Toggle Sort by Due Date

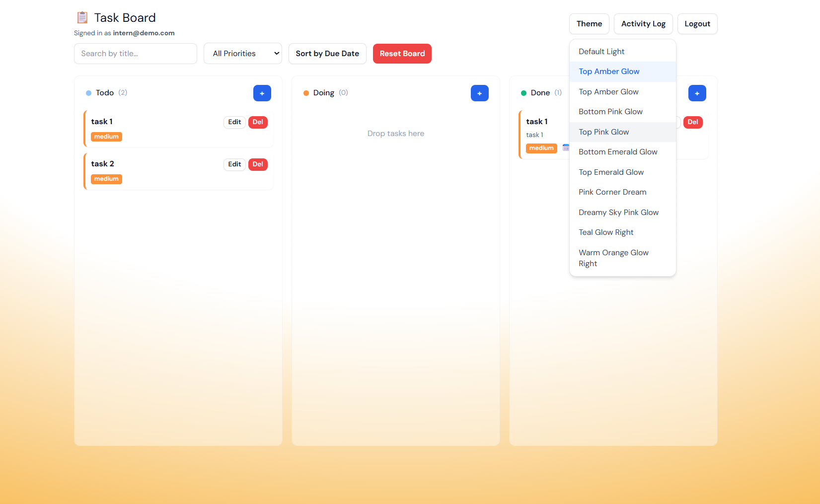(x=327, y=54)
